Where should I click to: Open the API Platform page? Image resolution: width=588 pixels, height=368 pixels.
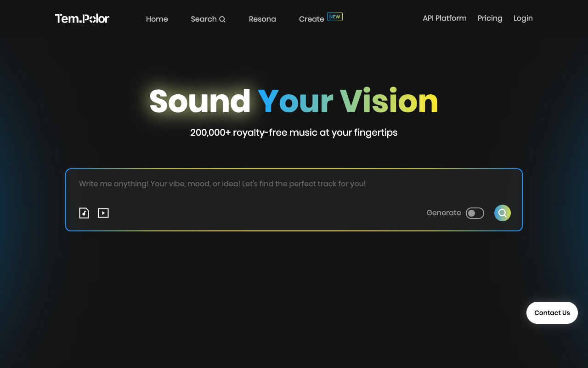coord(444,18)
